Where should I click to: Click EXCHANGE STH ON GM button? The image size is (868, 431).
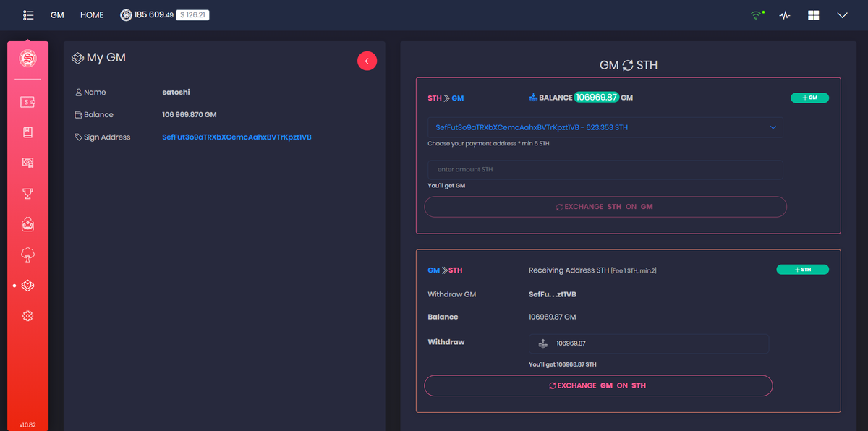click(x=605, y=207)
